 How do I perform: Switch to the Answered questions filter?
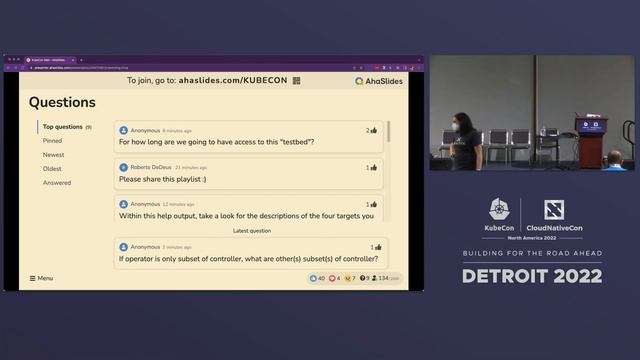click(x=57, y=183)
